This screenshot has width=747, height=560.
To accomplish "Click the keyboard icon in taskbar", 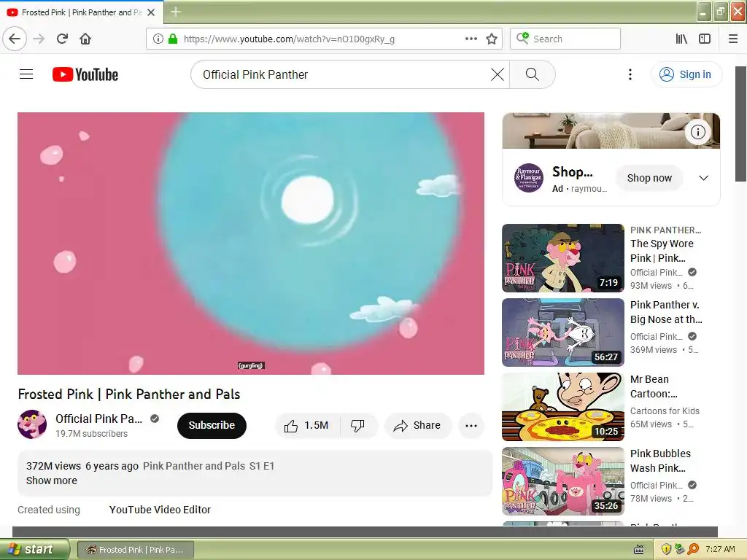I will coord(639,550).
